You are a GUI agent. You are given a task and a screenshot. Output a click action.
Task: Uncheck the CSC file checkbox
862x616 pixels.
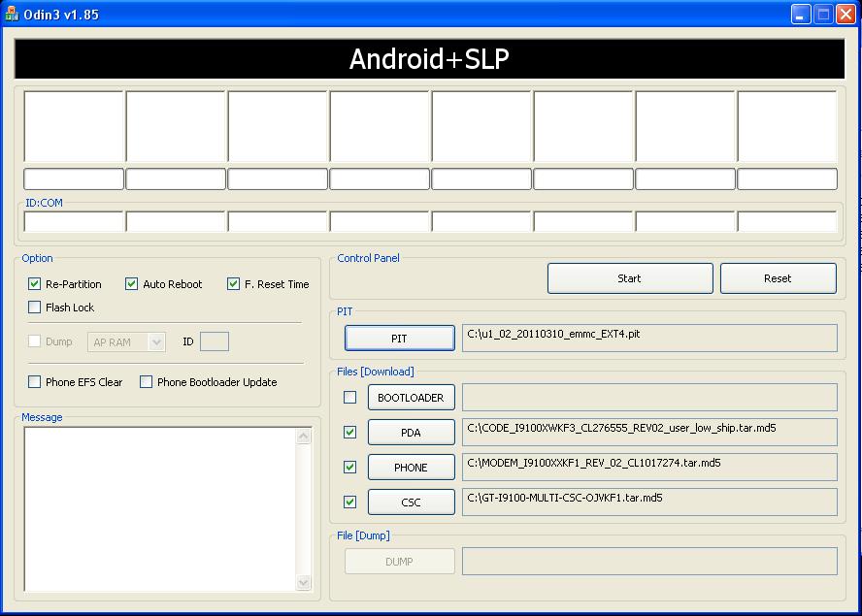[349, 502]
